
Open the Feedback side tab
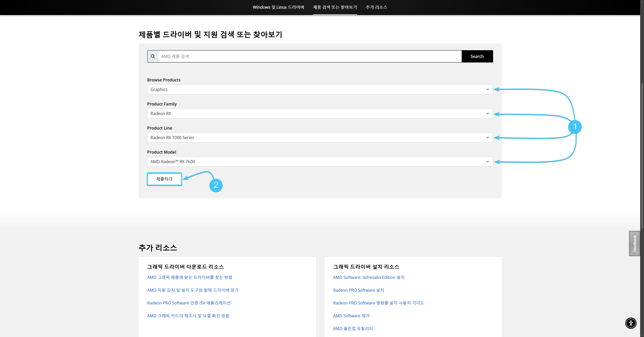(634, 243)
